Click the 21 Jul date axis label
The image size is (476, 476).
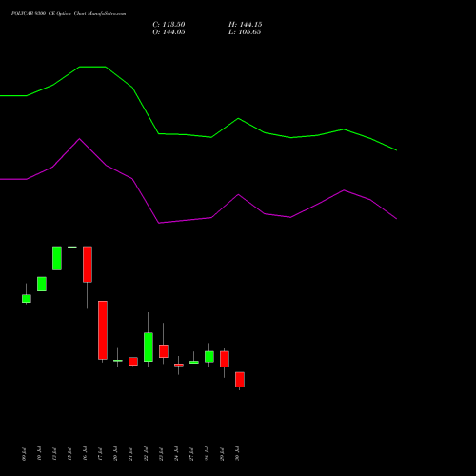pyautogui.click(x=130, y=454)
